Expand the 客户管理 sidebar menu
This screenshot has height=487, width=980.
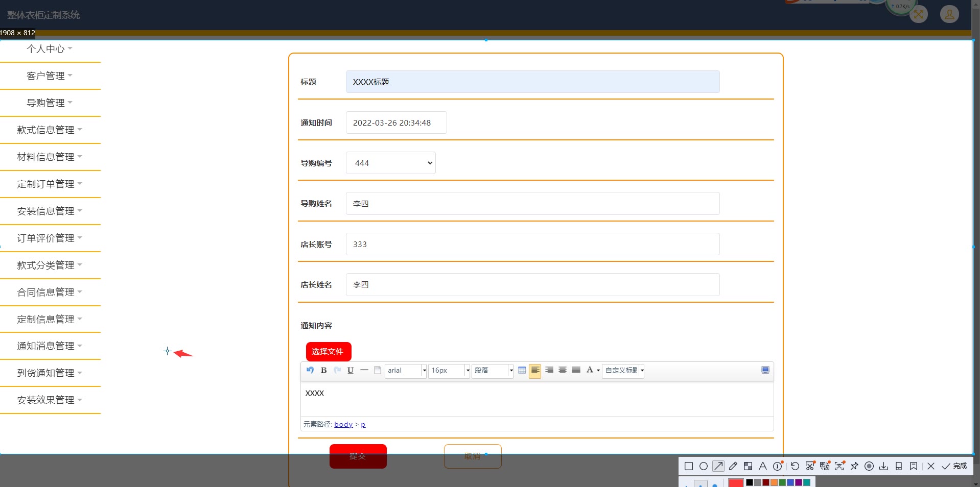[x=50, y=76]
